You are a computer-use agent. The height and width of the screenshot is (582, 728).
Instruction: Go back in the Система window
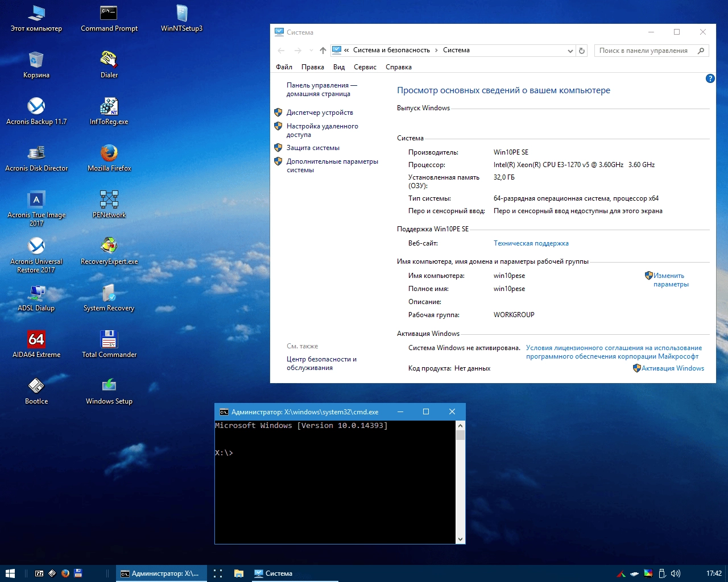(281, 51)
